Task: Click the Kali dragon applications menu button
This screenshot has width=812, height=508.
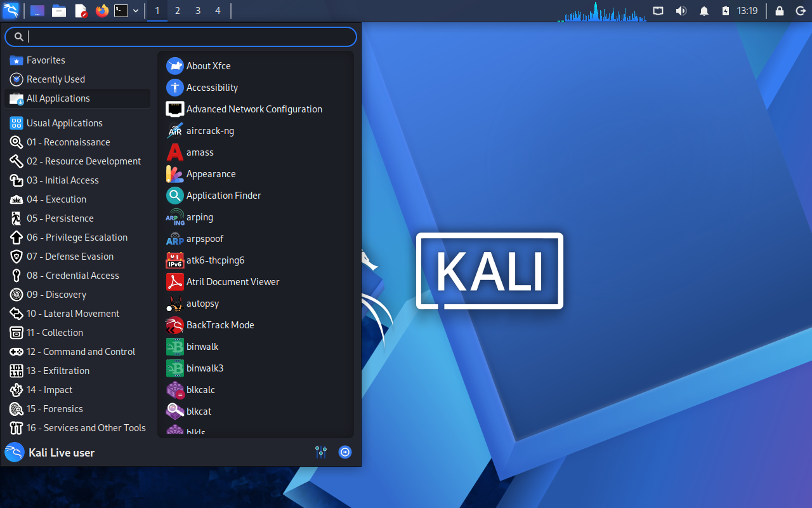Action: 11,11
